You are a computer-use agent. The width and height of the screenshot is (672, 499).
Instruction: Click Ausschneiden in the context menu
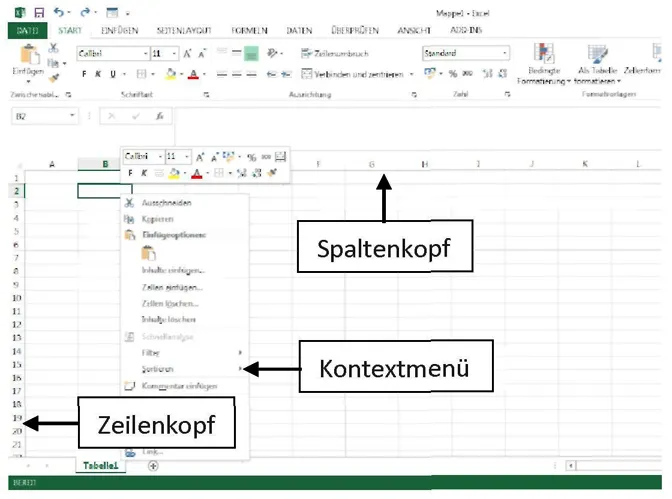coord(158,203)
